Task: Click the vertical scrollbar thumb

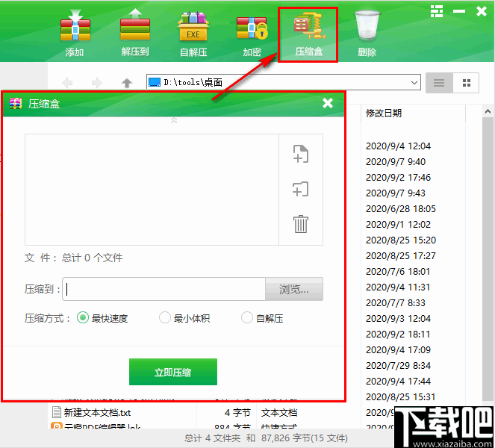Action: point(488,259)
